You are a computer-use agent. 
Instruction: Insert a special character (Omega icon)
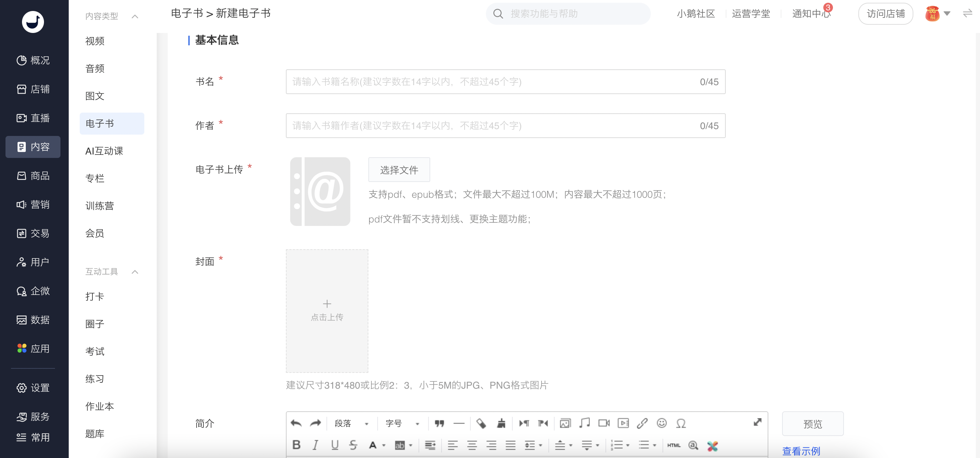point(681,423)
